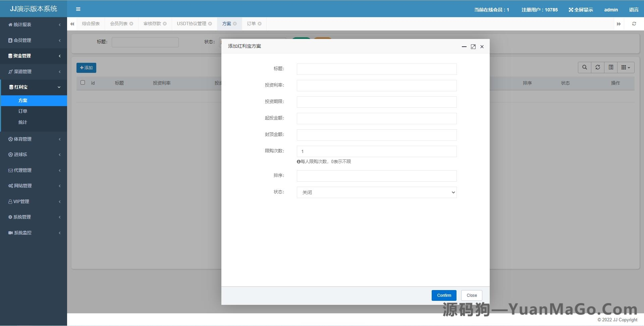Screen dimensions: 644x326
Task: Click the collapse tabs double-arrow icon on left
Action: (72, 24)
